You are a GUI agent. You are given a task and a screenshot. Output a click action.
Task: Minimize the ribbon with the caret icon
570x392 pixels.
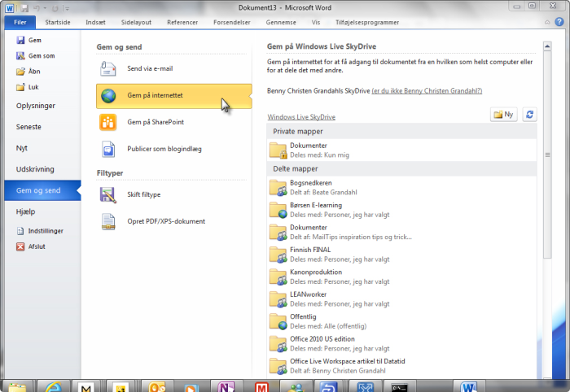point(547,23)
